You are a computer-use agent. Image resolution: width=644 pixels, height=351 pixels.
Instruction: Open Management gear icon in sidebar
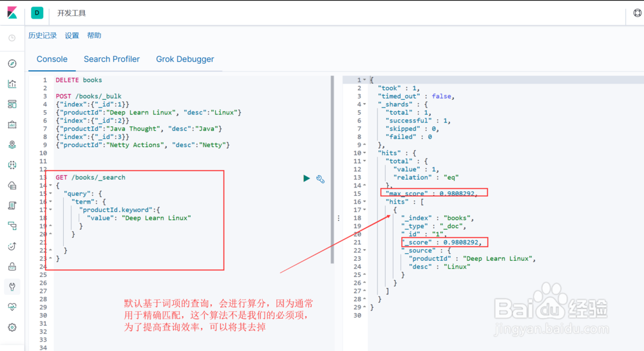[12, 327]
